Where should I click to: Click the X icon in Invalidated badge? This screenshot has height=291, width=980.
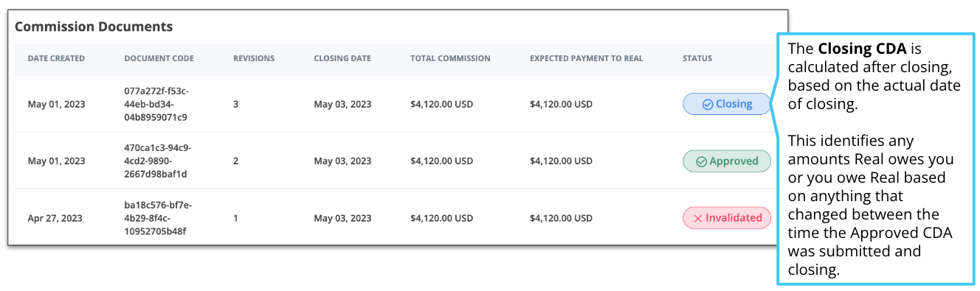click(x=697, y=218)
